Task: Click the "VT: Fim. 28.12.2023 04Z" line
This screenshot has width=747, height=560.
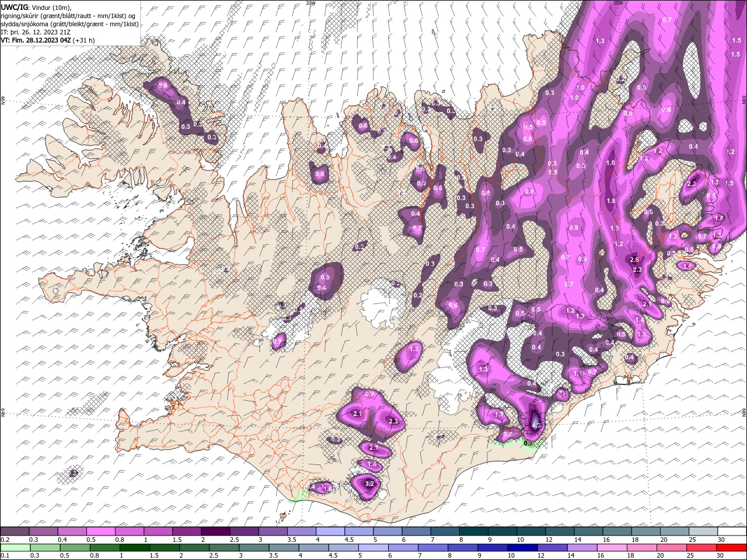Action: (36, 40)
